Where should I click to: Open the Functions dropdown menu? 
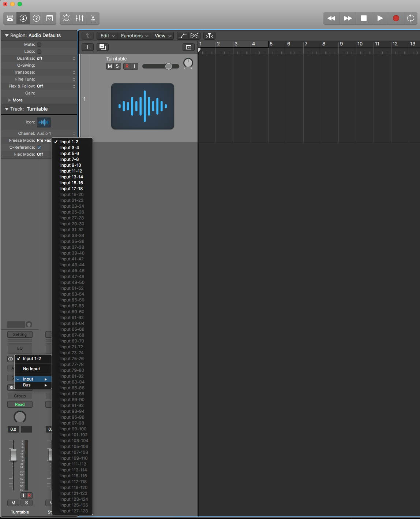[x=134, y=36]
